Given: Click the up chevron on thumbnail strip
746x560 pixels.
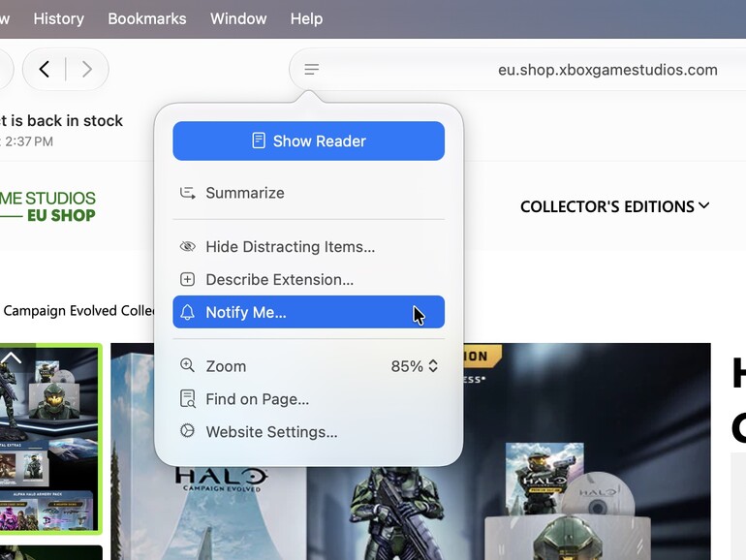Looking at the screenshot, I should tap(12, 357).
